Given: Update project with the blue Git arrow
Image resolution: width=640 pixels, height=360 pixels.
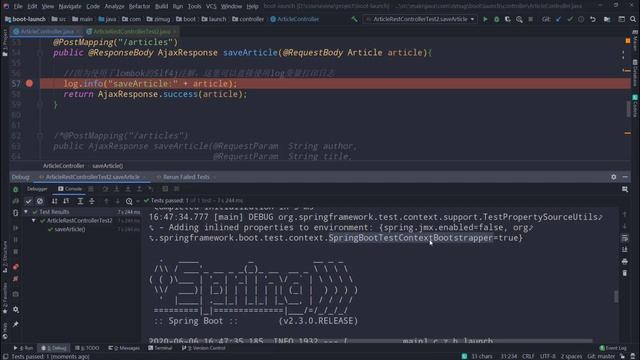Looking at the screenshot, I should 558,19.
